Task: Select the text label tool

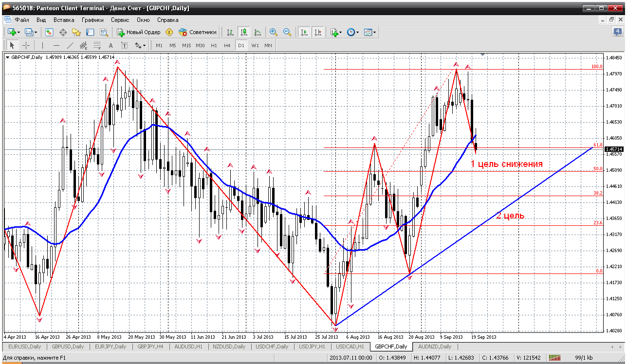Action: pos(124,45)
